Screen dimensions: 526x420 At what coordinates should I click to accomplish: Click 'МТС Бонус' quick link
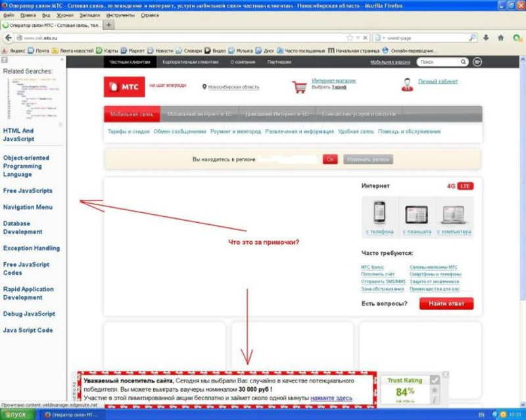point(372,268)
